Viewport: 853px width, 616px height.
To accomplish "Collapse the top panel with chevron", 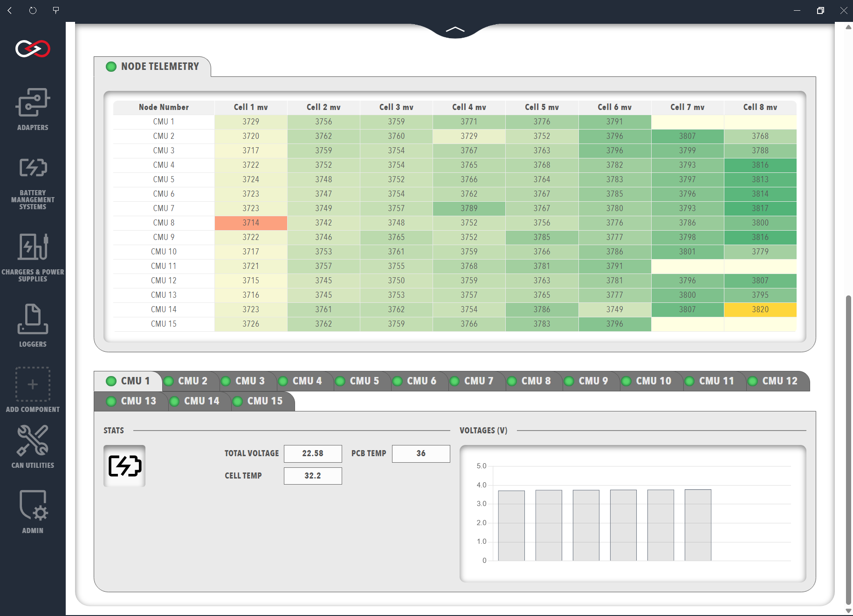I will point(455,30).
